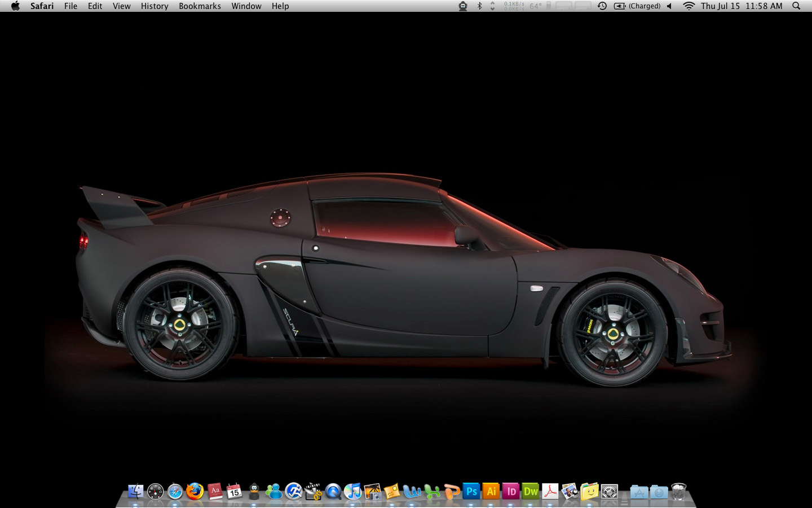Viewport: 812px width, 508px height.
Task: Click the date and time clock
Action: click(742, 6)
